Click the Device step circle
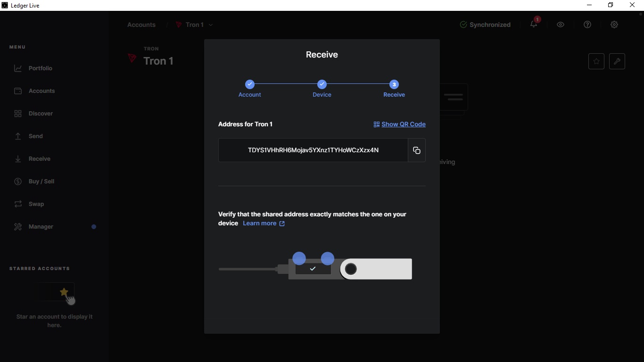 [x=322, y=84]
